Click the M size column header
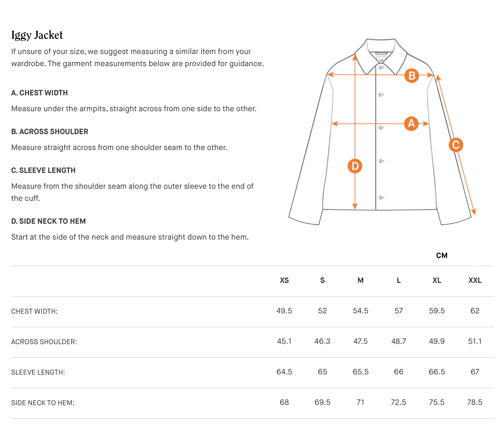The height and width of the screenshot is (429, 504). [x=360, y=280]
